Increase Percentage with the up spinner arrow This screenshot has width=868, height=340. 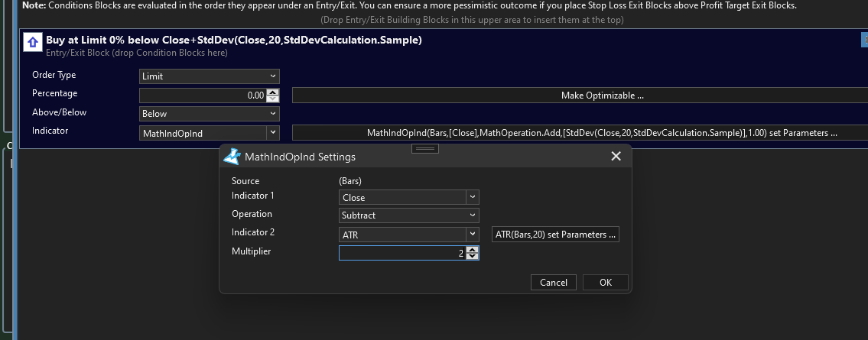pyautogui.click(x=273, y=92)
